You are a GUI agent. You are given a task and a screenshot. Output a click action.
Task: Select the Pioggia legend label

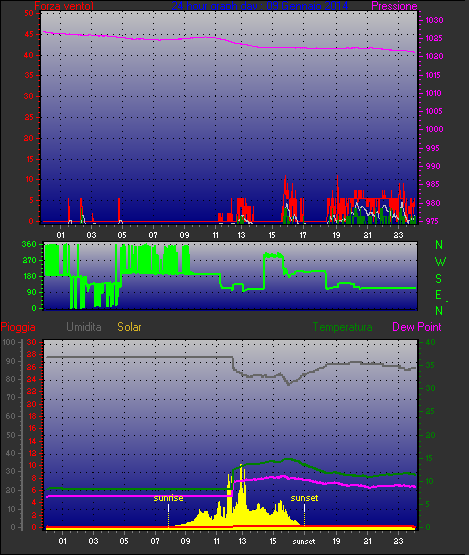click(x=18, y=327)
